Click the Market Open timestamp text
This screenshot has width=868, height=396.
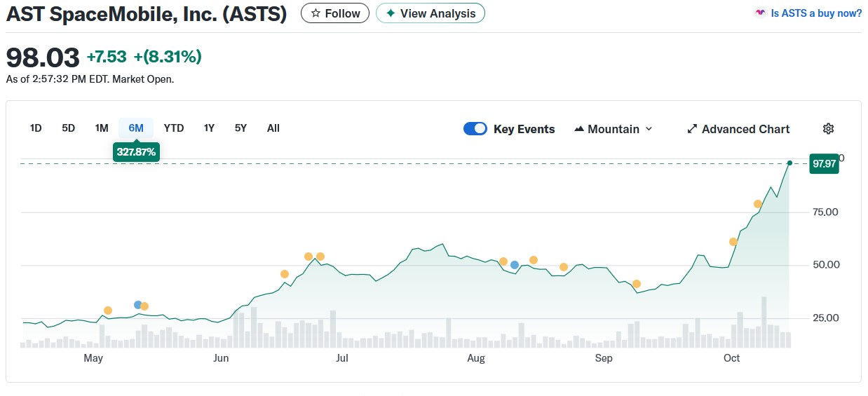coord(90,79)
